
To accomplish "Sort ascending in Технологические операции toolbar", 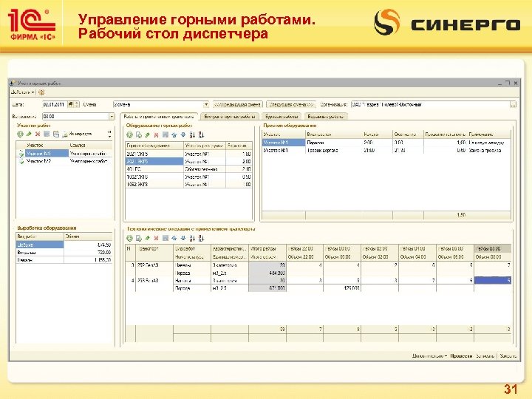I will point(192,238).
